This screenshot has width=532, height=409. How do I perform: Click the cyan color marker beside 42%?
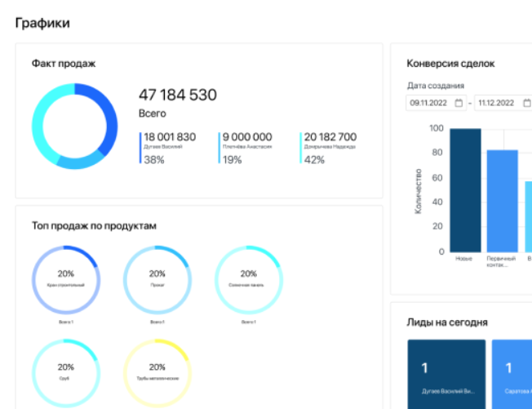click(300, 148)
